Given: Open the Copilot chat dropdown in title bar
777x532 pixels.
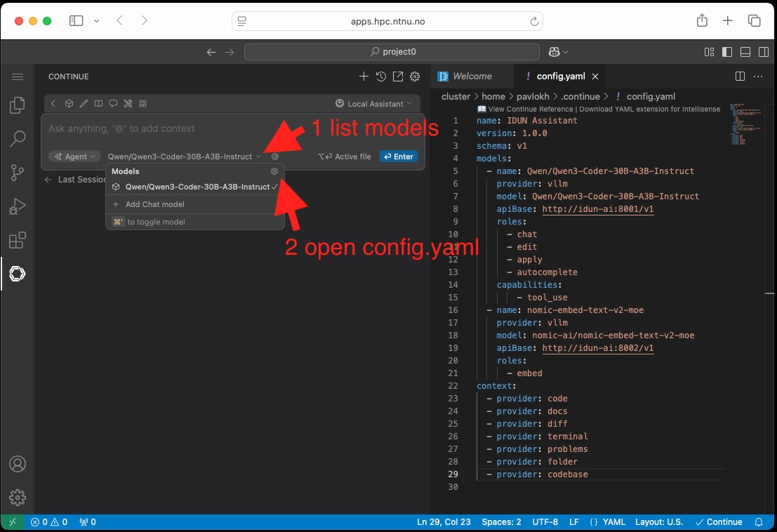Looking at the screenshot, I should pos(558,52).
